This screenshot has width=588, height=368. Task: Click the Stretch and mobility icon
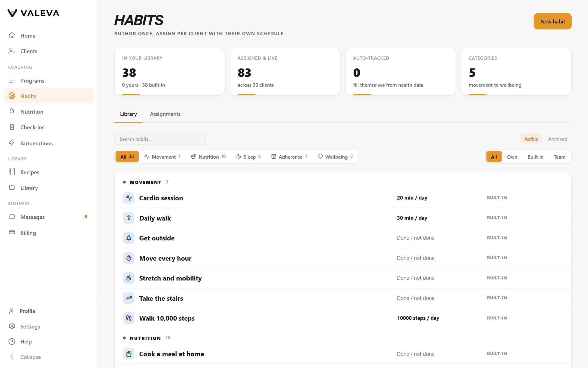click(x=129, y=278)
